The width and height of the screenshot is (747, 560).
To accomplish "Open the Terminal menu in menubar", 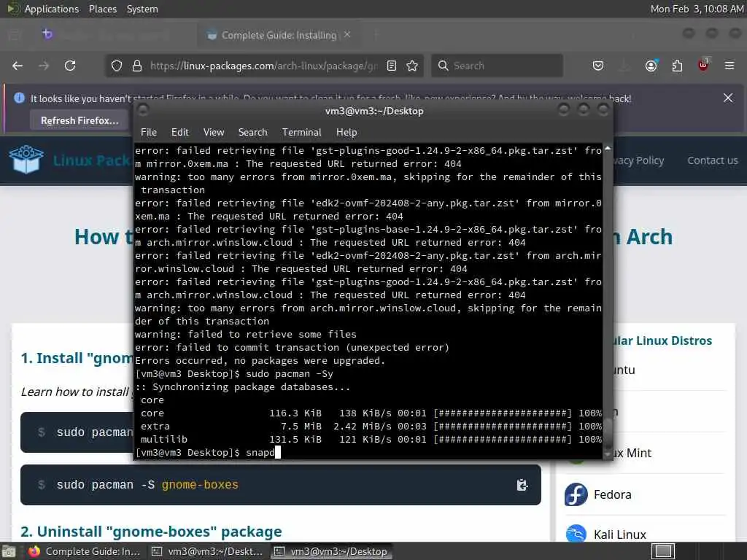I will pyautogui.click(x=301, y=133).
